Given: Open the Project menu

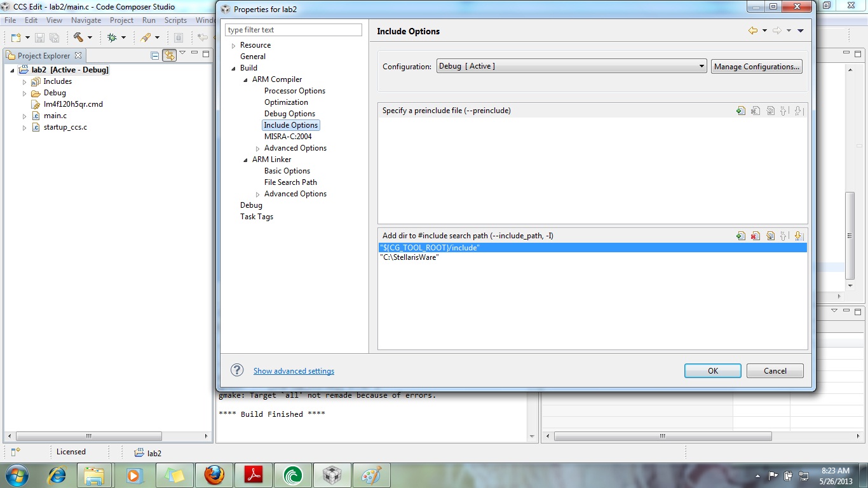Looking at the screenshot, I should (x=122, y=20).
